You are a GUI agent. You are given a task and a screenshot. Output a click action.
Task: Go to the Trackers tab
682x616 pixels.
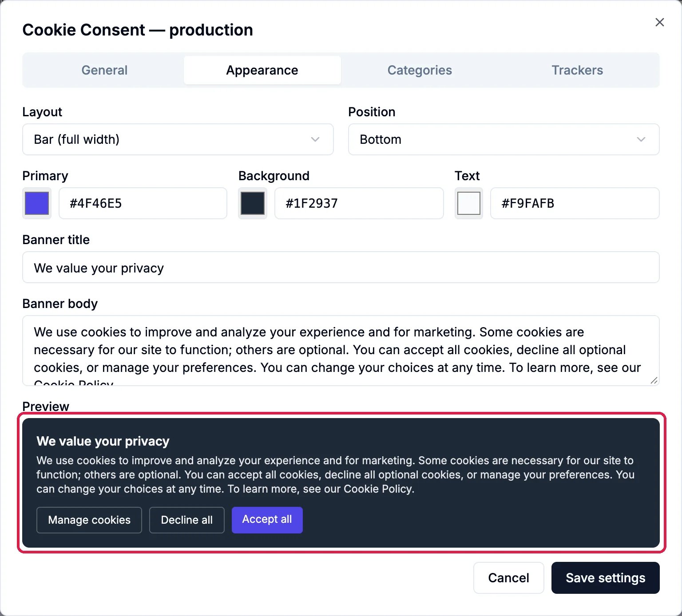577,70
